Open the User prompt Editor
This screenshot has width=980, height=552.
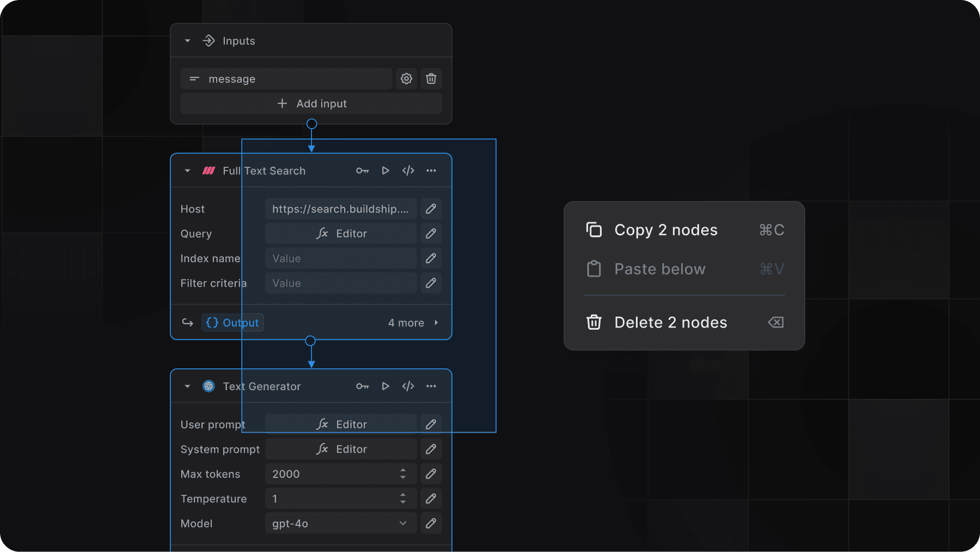click(x=341, y=424)
